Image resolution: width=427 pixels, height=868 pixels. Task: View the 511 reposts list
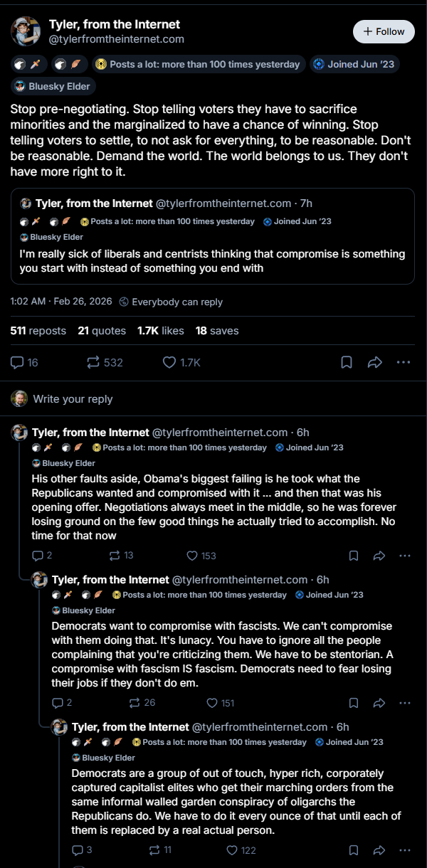pyautogui.click(x=38, y=331)
